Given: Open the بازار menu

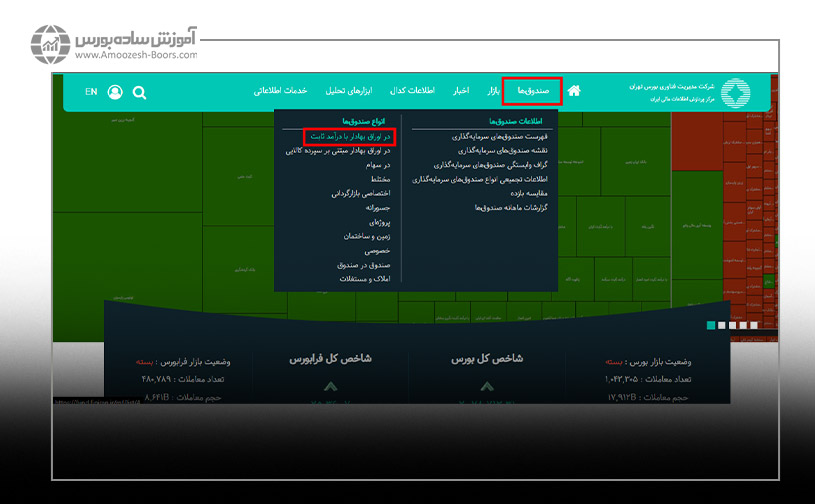Looking at the screenshot, I should tap(493, 91).
